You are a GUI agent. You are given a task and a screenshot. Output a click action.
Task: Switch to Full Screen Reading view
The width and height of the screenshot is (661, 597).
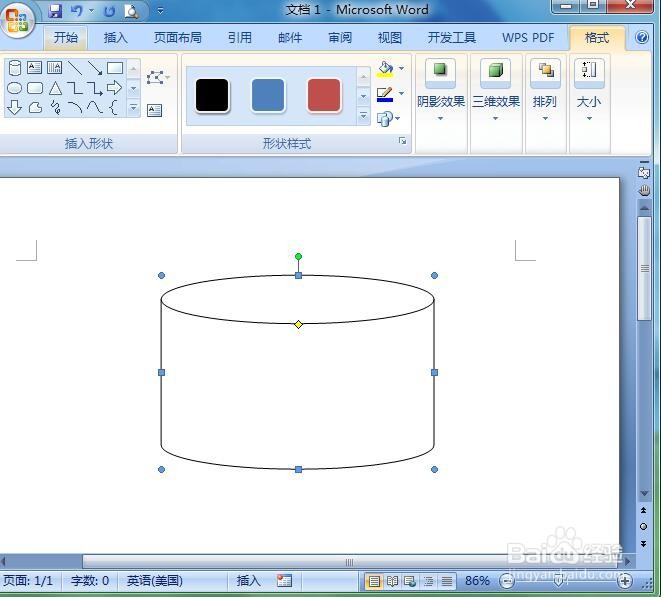tap(392, 581)
